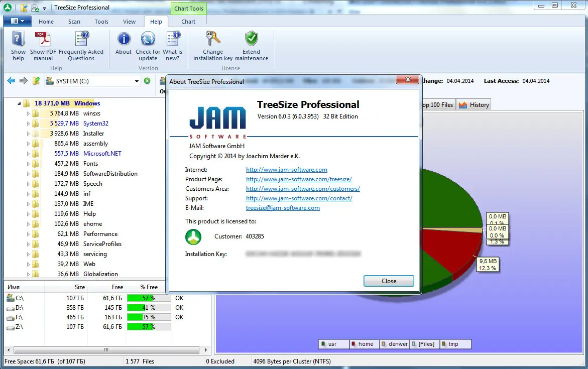Close the About dialog with red X

[x=408, y=79]
